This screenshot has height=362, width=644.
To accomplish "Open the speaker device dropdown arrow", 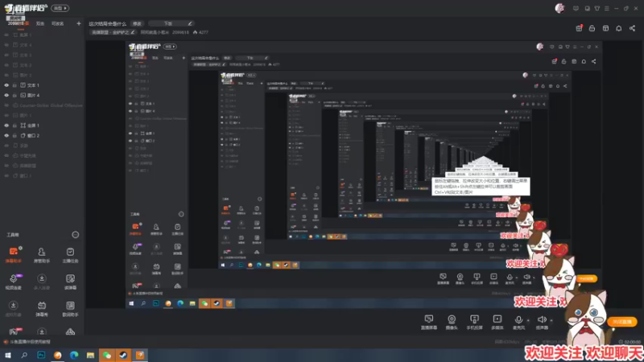I will coord(551,320).
